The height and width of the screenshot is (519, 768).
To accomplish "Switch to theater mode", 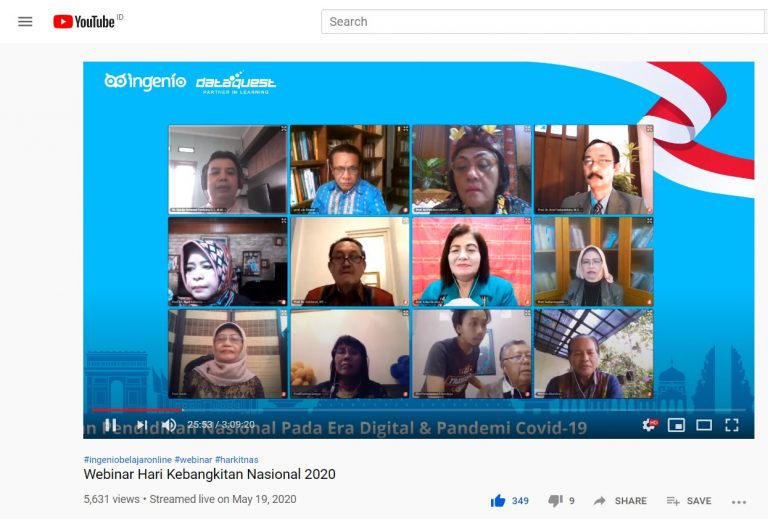I will click(704, 425).
